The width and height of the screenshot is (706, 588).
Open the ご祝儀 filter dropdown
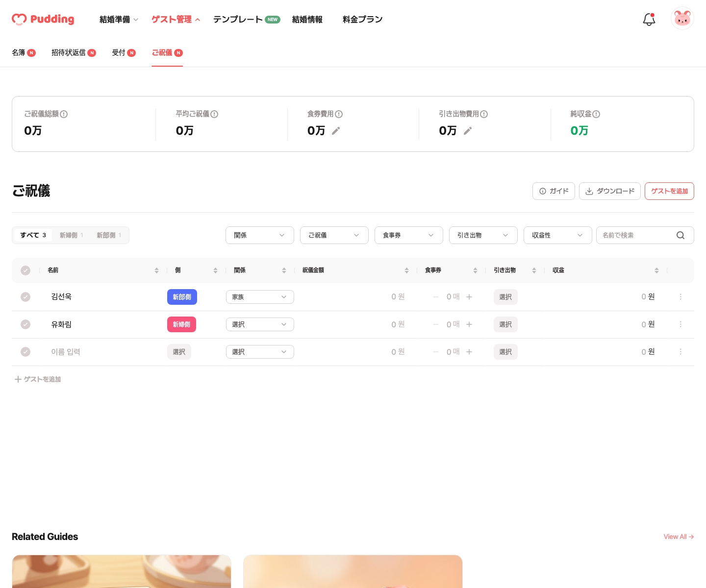(x=334, y=235)
